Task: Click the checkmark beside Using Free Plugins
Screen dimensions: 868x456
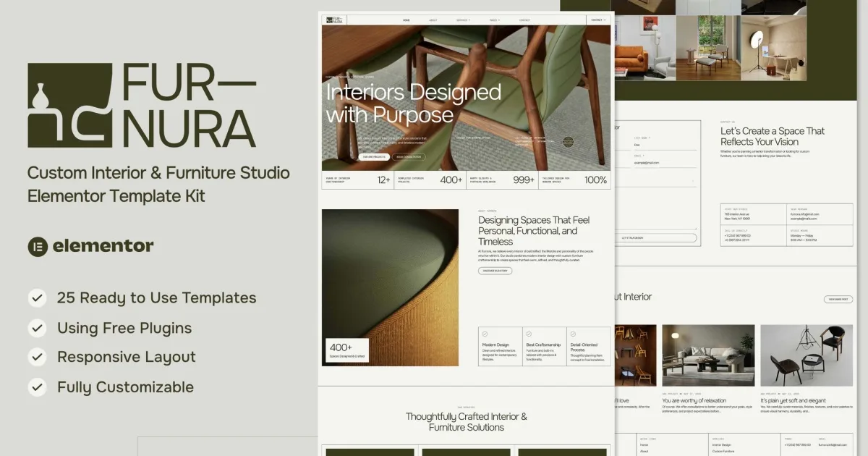Action: click(x=37, y=328)
